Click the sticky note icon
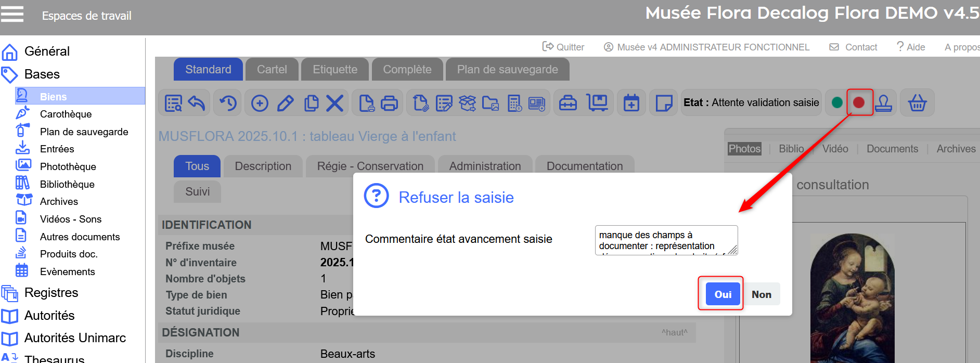The width and height of the screenshot is (980, 363). [664, 103]
